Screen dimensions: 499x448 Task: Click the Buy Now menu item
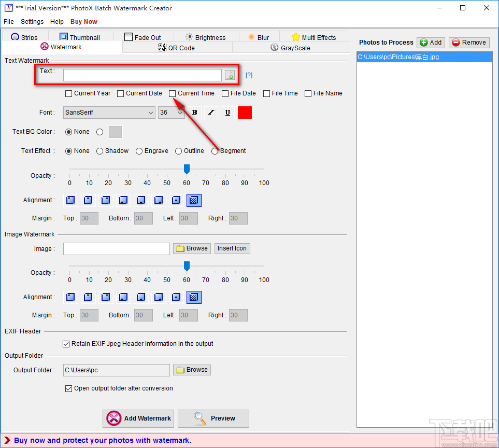pyautogui.click(x=84, y=22)
